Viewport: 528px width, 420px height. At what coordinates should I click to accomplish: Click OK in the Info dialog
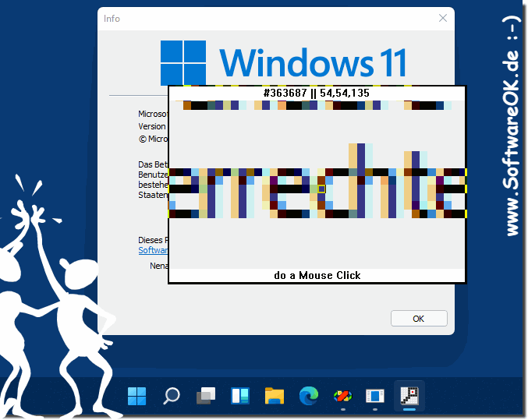pos(419,319)
